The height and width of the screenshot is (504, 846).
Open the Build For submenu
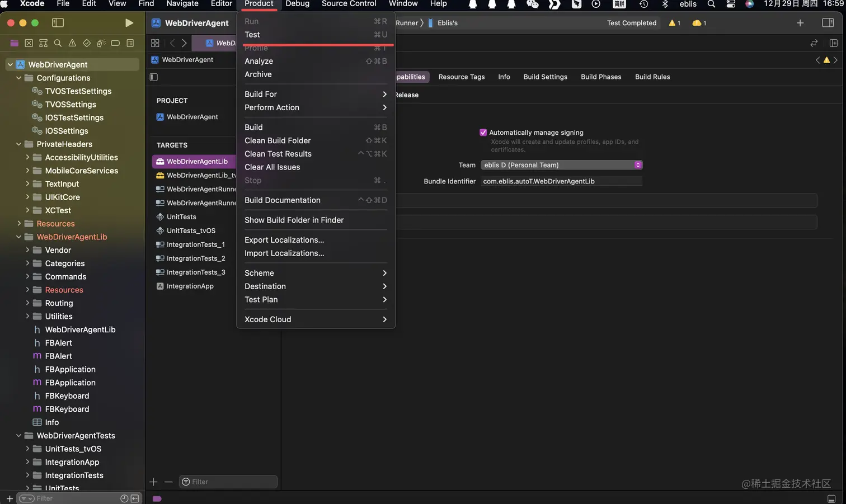coord(316,94)
